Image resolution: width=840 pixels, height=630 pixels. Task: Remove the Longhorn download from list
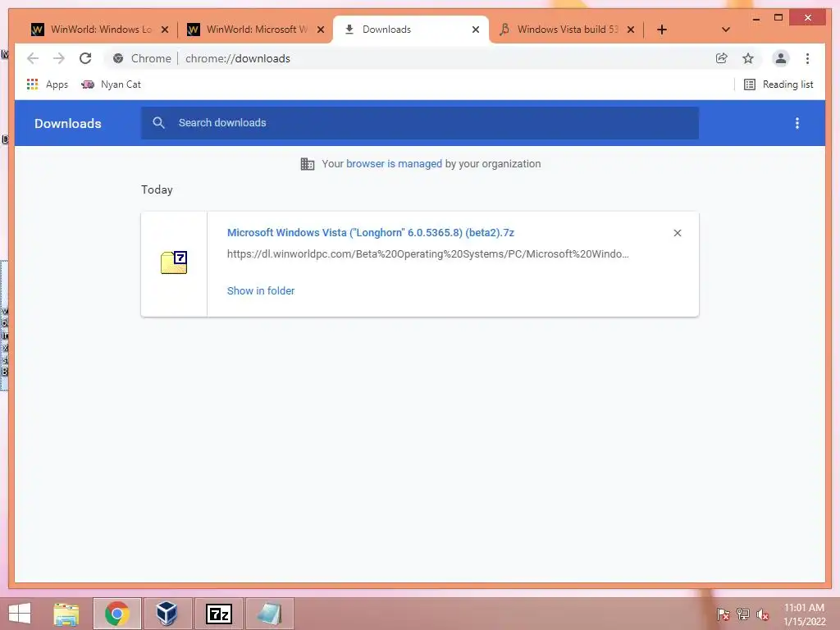pyautogui.click(x=678, y=233)
